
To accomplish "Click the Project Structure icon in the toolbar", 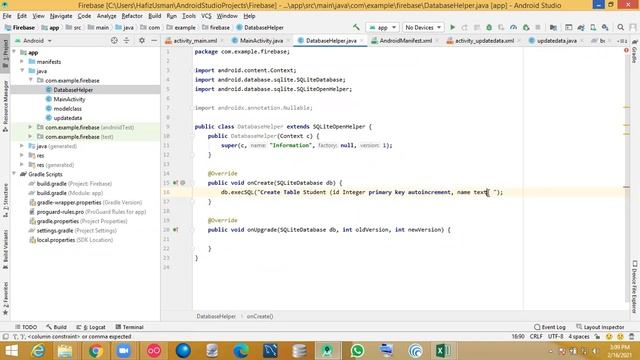I will click(553, 27).
